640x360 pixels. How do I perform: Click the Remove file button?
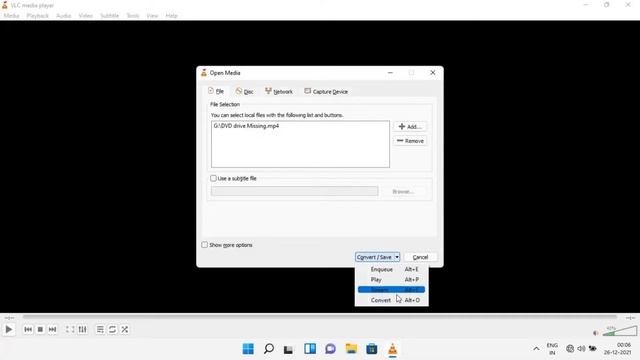coord(410,141)
